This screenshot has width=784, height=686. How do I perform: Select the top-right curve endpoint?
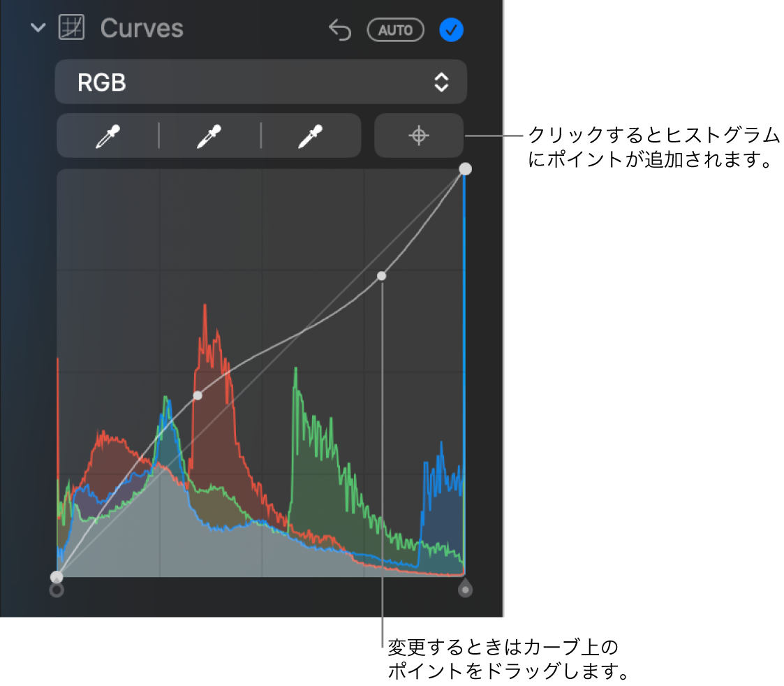[466, 169]
